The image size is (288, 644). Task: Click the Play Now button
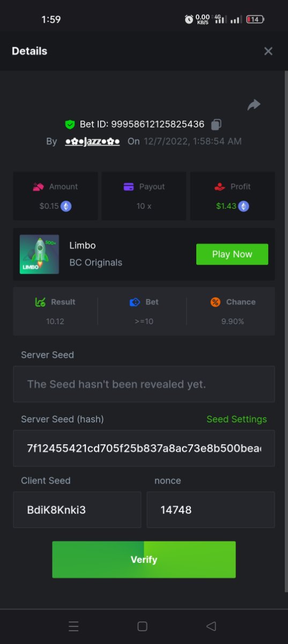click(232, 254)
